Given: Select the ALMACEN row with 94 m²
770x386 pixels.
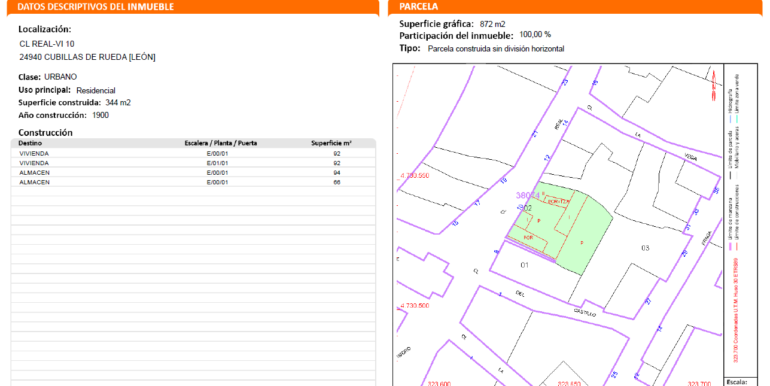Looking at the screenshot, I should click(x=193, y=173).
